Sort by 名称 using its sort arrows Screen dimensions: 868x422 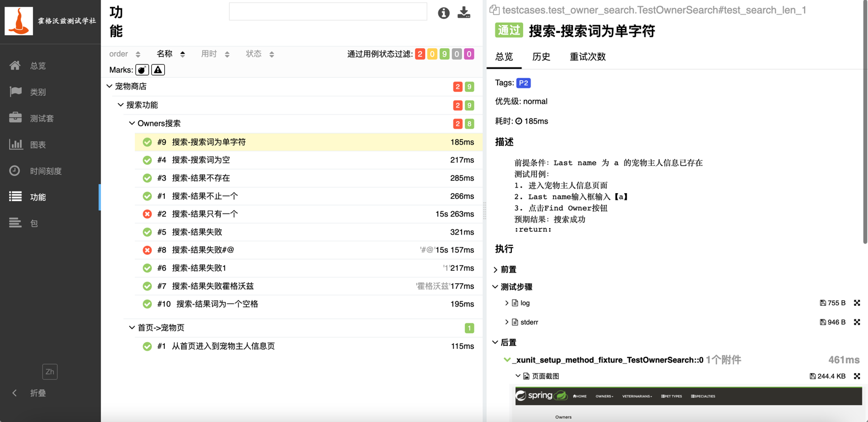182,54
